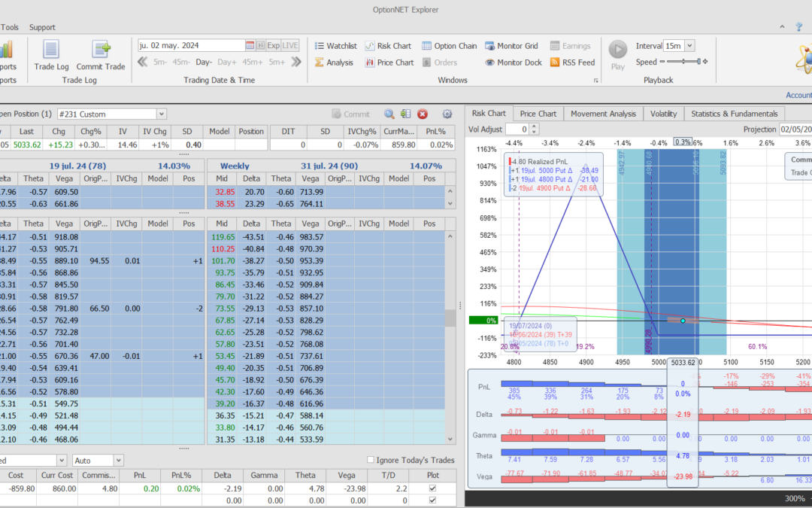The image size is (812, 508).
Task: Switch to the Volatility tab
Action: tap(663, 114)
